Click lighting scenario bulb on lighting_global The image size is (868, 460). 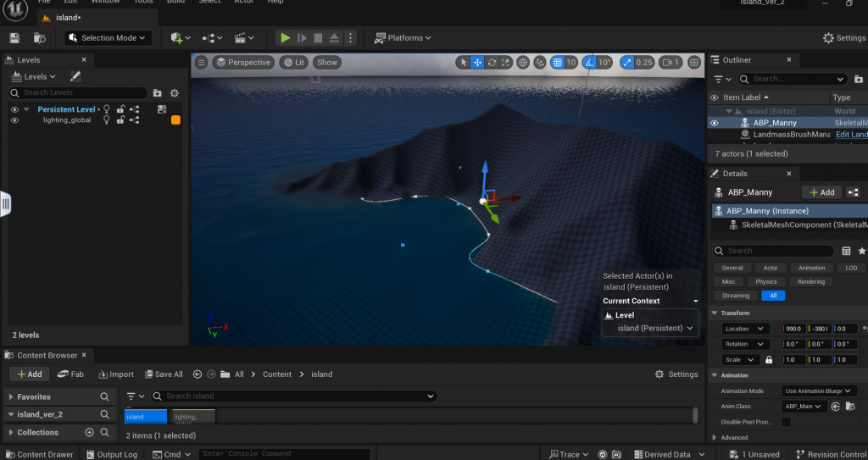pos(107,120)
